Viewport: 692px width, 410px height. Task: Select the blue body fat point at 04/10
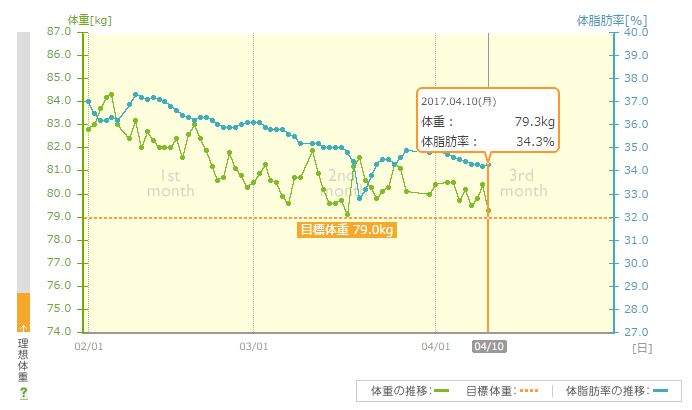click(488, 164)
